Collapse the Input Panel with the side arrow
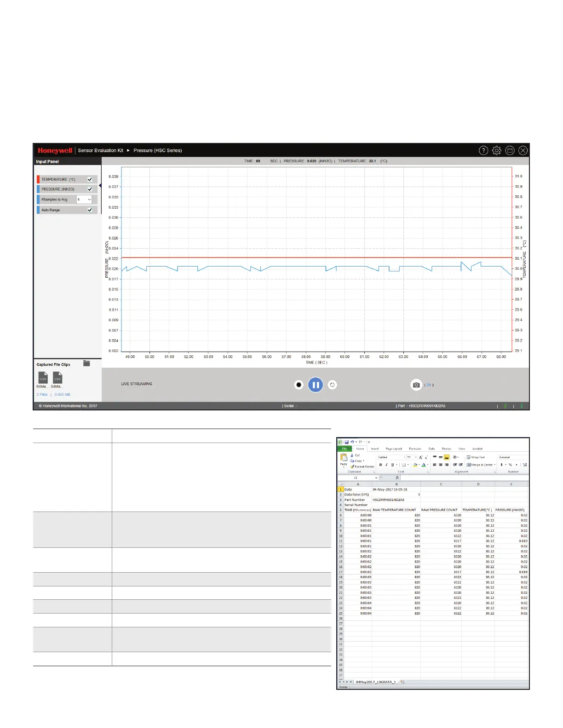This screenshot has height=728, width=563. coord(100,186)
